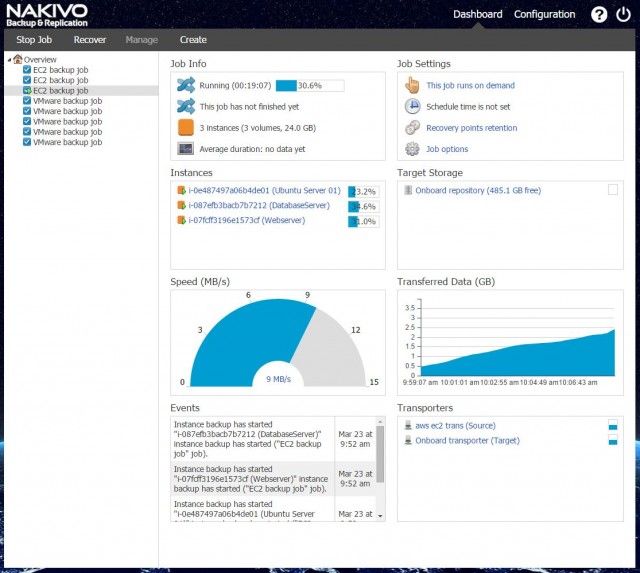The image size is (640, 573).
Task: Toggle the fourth VMware backup job checkbox
Action: (27, 131)
